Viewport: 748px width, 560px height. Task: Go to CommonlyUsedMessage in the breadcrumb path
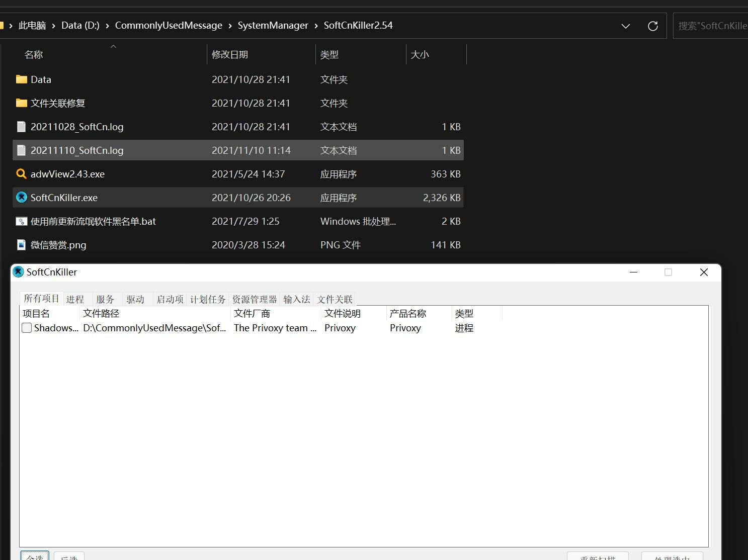(169, 26)
